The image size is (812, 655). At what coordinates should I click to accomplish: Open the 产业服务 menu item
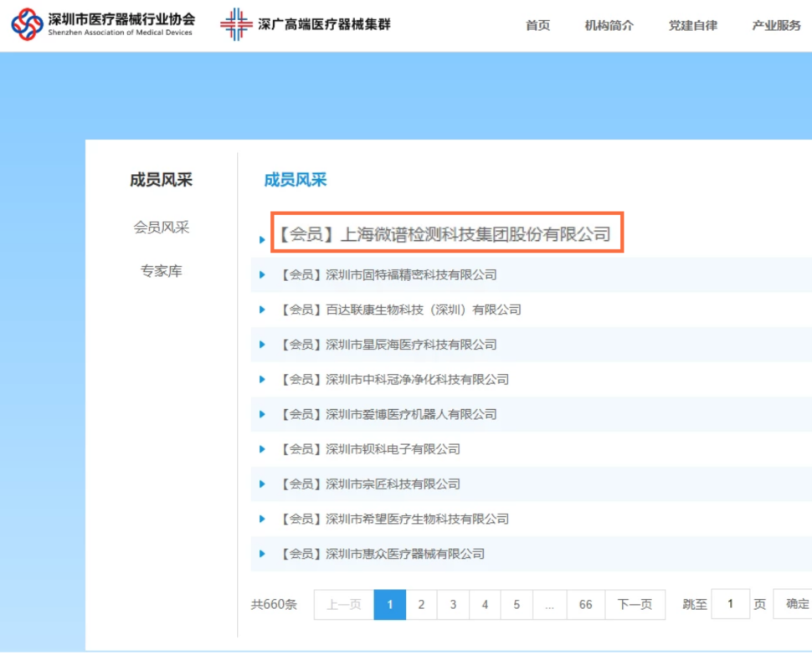click(x=776, y=25)
